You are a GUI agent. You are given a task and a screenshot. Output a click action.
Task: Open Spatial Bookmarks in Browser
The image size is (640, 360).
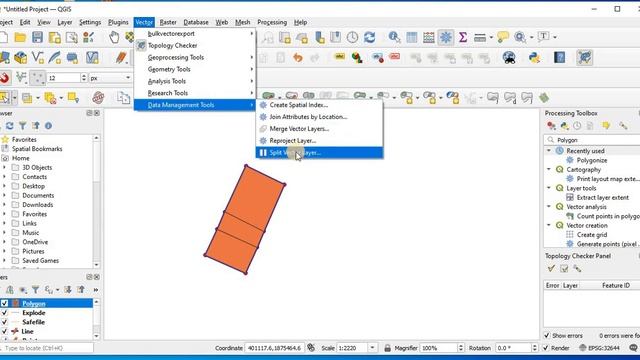coord(37,149)
